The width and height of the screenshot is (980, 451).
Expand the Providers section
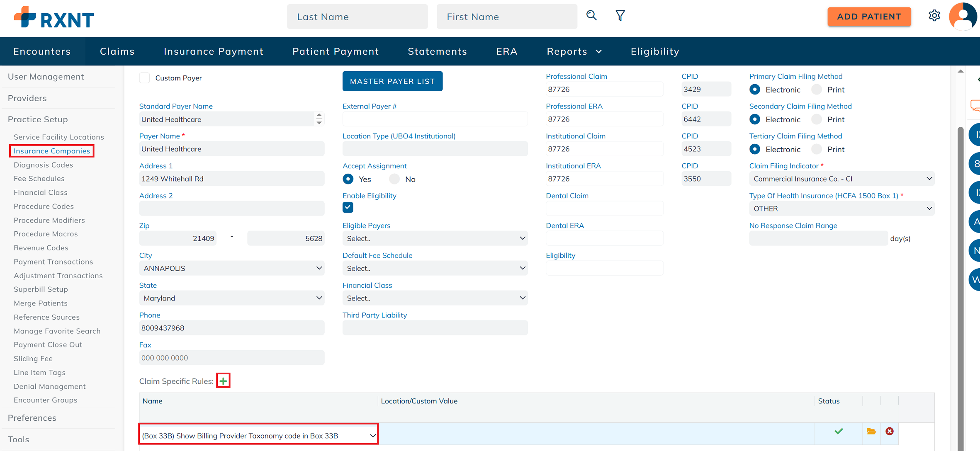(27, 98)
